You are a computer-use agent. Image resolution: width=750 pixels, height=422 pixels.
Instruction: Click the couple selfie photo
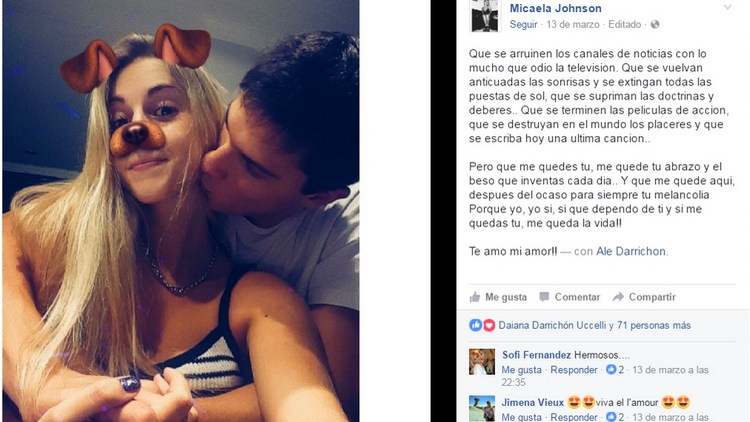181,211
